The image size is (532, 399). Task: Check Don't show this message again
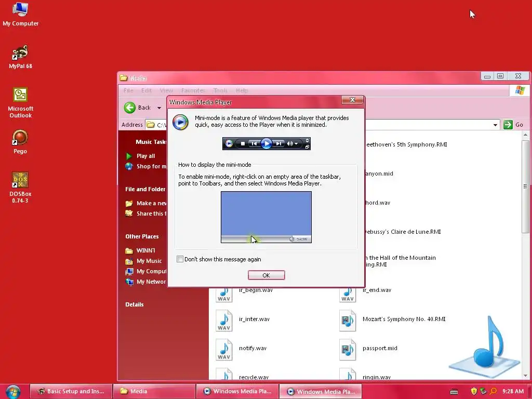point(180,259)
